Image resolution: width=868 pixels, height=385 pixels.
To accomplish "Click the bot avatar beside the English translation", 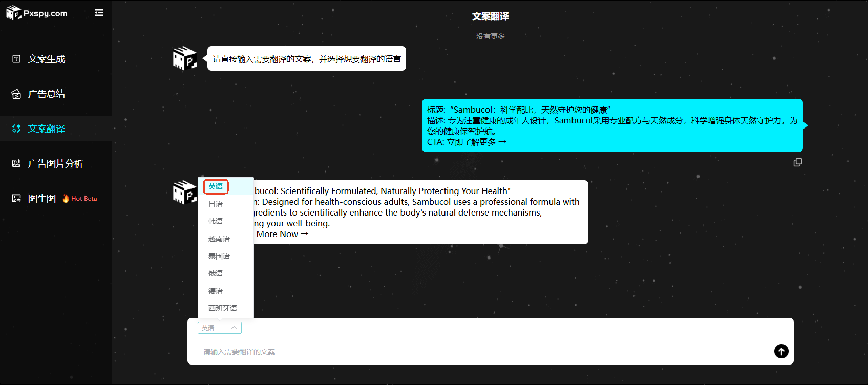I will [x=185, y=193].
